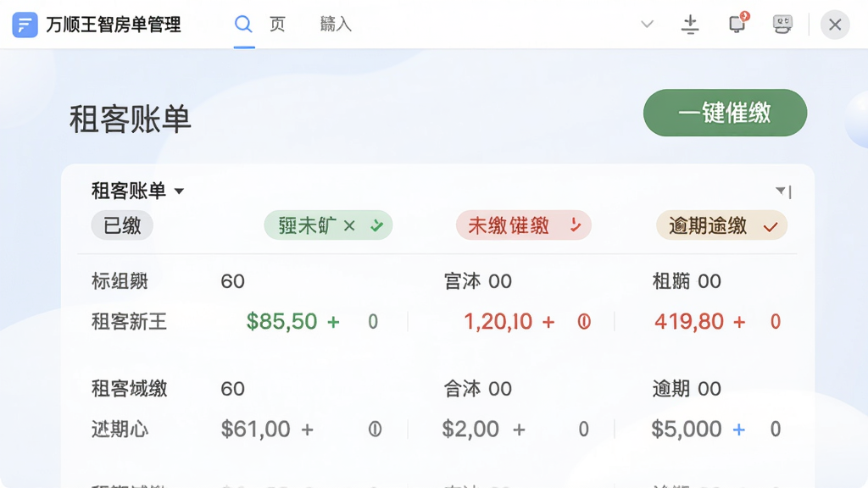Click the download icon in top bar
868x488 pixels.
coord(690,25)
